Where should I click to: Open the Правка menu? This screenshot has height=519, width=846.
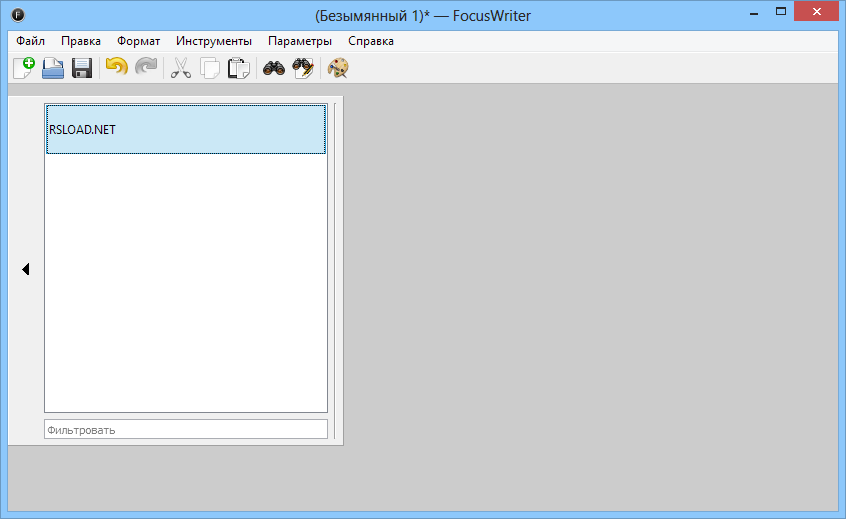81,41
